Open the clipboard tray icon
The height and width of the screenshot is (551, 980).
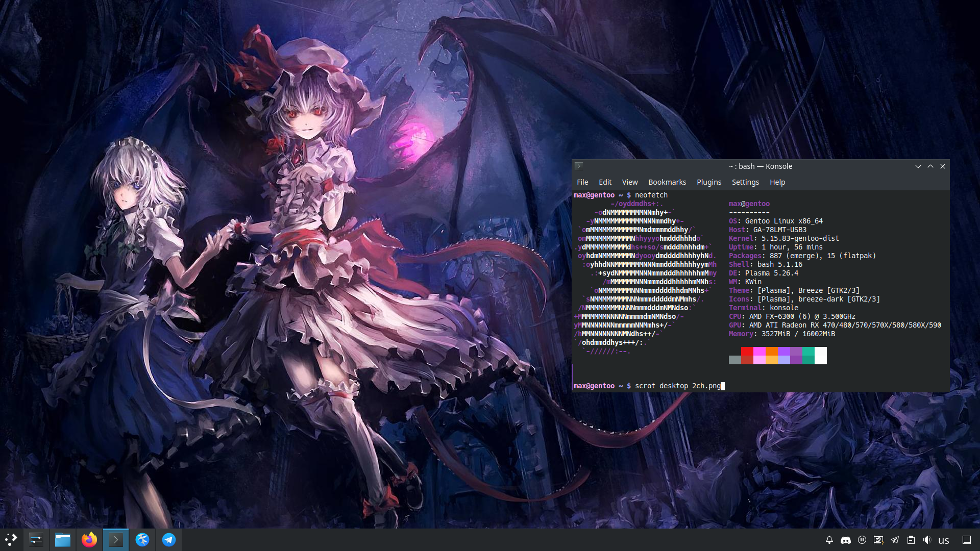click(911, 540)
